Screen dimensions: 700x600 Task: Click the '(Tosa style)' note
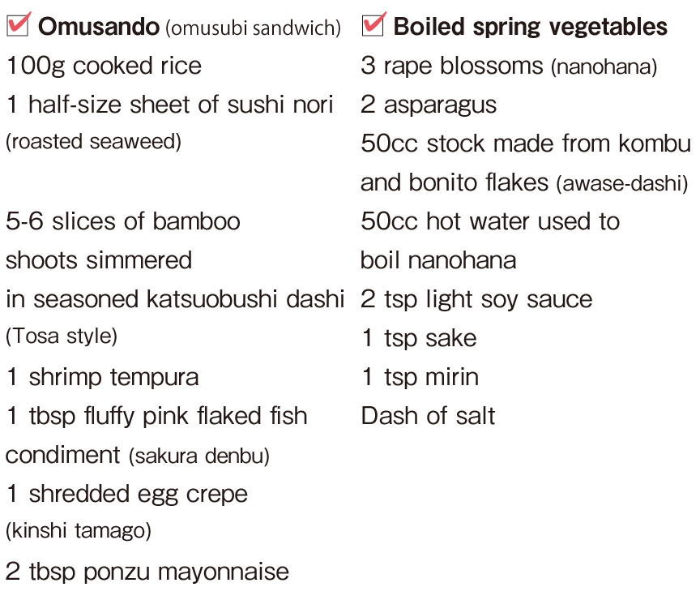(x=62, y=336)
